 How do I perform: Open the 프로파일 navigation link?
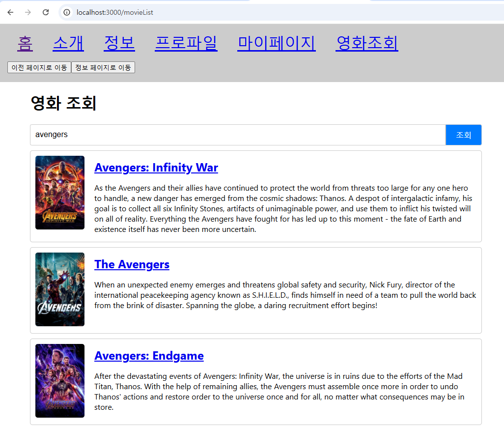pos(186,43)
